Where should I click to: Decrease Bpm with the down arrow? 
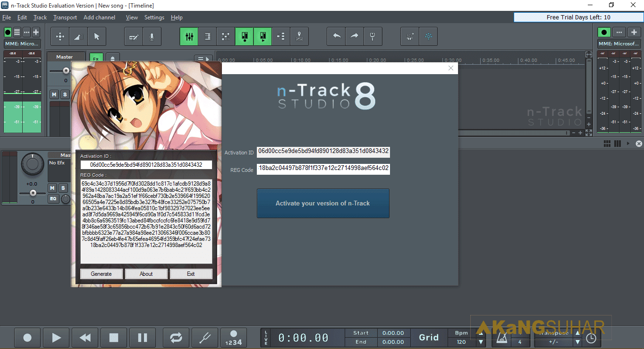point(481,342)
